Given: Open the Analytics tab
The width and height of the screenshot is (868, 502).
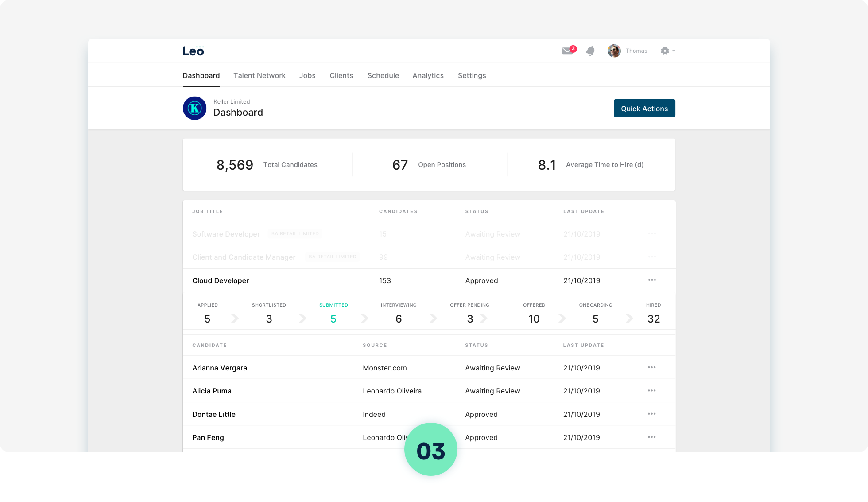Looking at the screenshot, I should pyautogui.click(x=428, y=75).
